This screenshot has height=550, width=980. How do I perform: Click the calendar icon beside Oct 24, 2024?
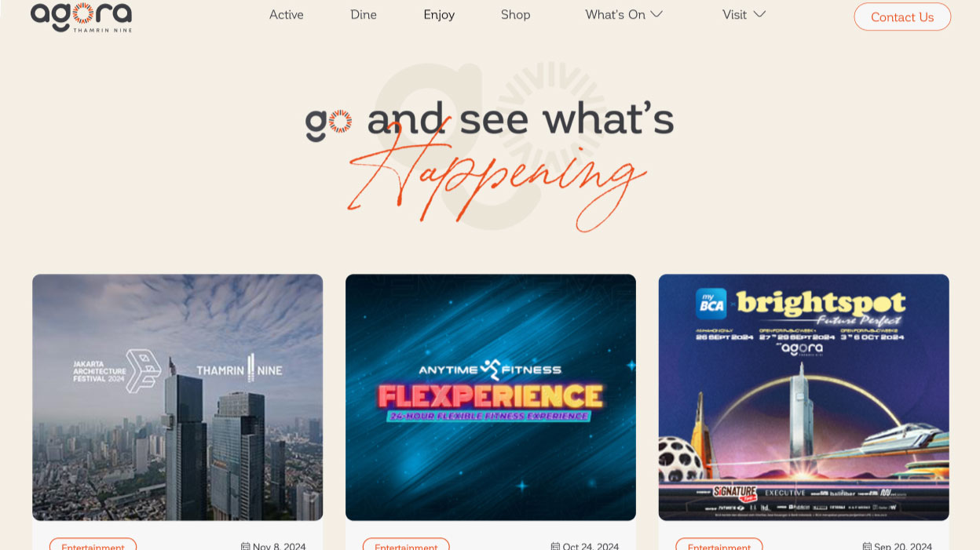pos(555,546)
